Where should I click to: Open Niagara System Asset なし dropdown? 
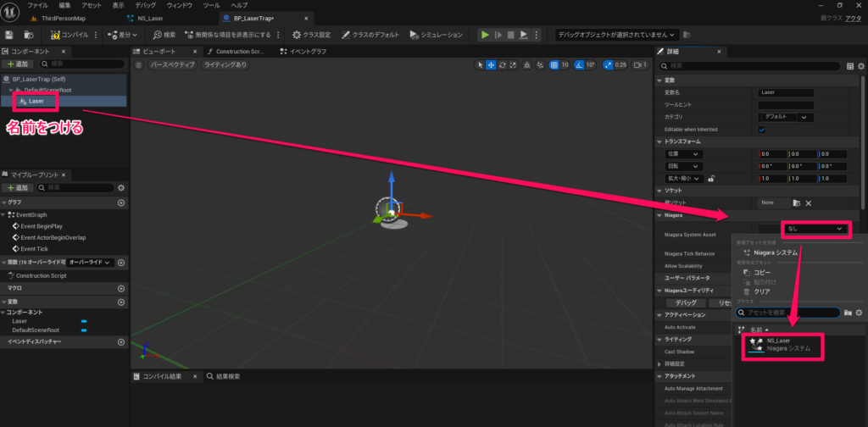[815, 229]
